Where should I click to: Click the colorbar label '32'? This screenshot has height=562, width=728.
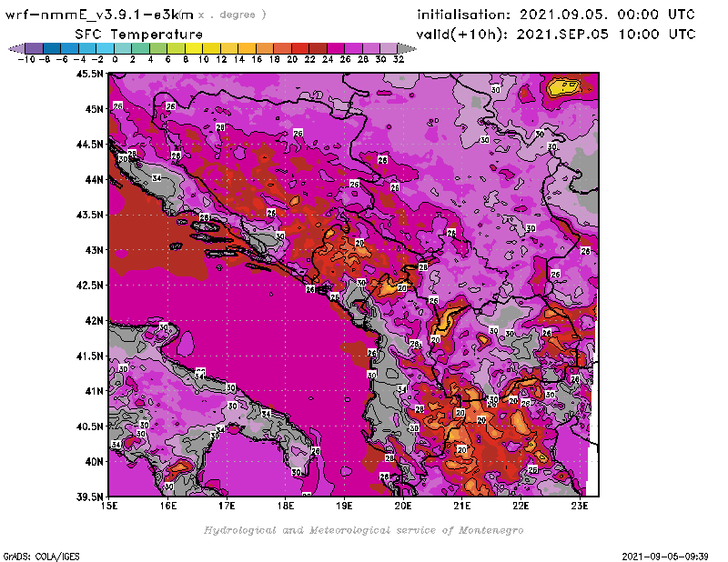[x=399, y=59]
